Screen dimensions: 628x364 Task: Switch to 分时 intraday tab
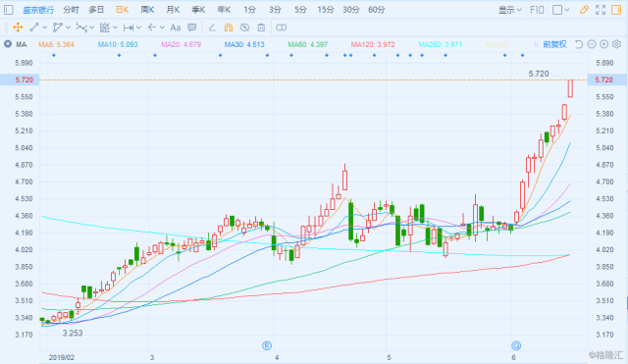(x=72, y=10)
